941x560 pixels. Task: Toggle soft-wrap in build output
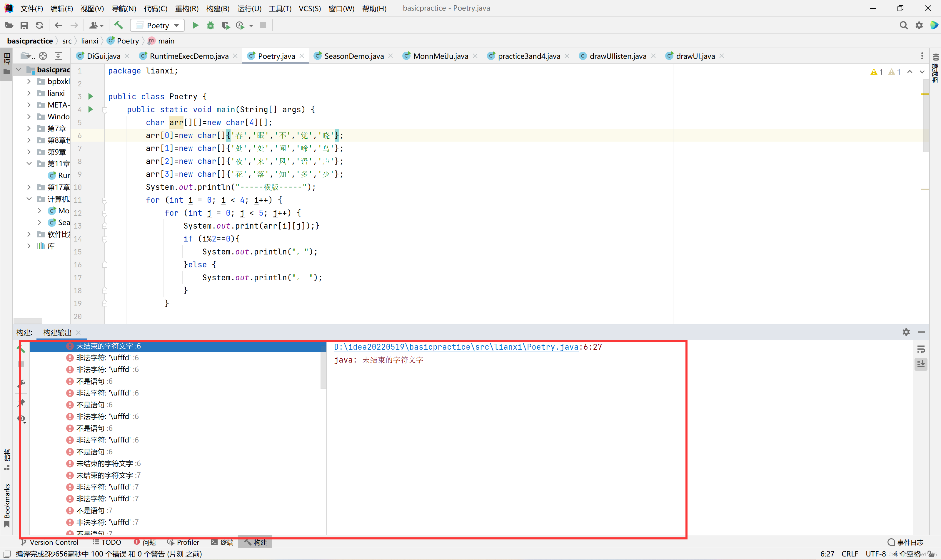(921, 349)
